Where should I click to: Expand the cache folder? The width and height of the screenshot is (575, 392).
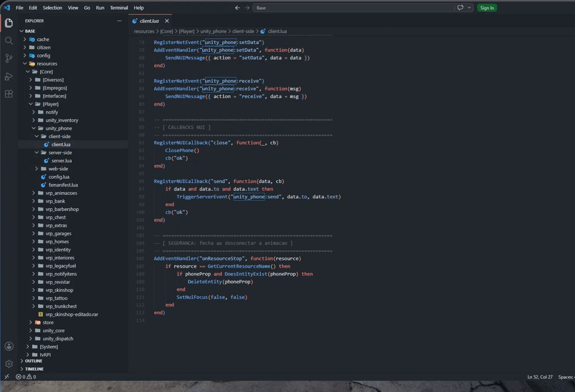pos(73,39)
